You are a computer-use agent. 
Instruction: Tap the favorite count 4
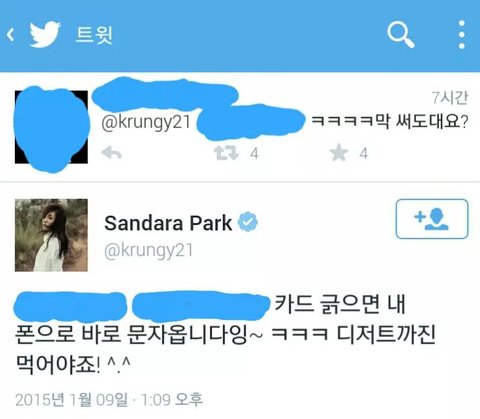[364, 154]
